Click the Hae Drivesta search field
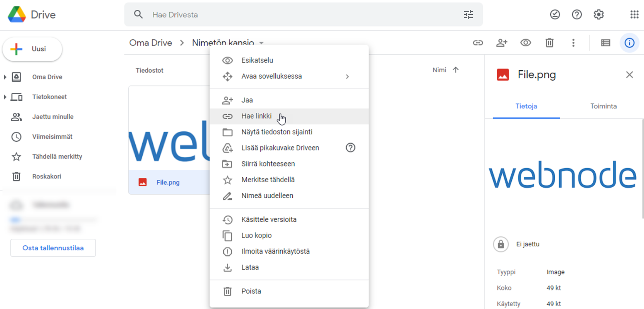Viewport: 644px width, 309px height. tap(301, 15)
